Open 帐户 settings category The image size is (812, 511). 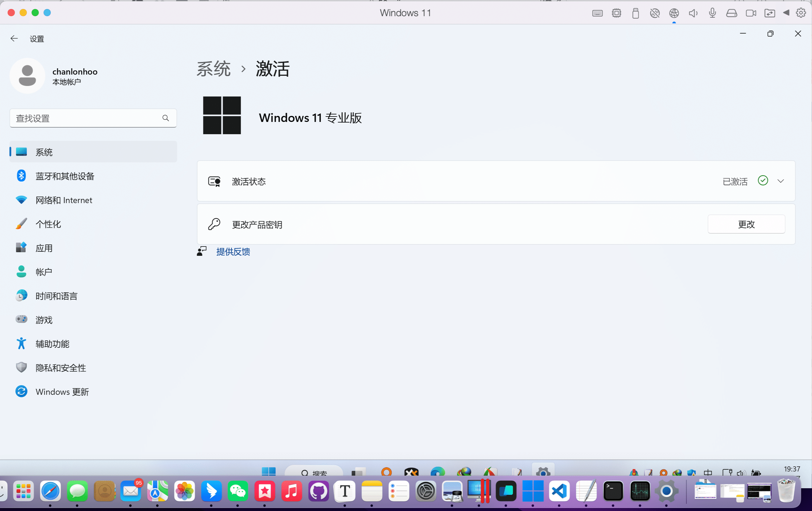click(93, 271)
